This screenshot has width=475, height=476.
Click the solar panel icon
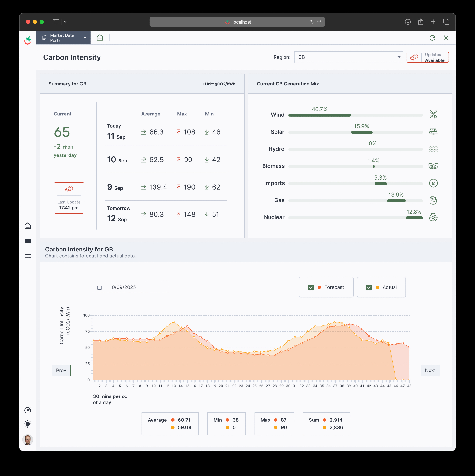433,132
